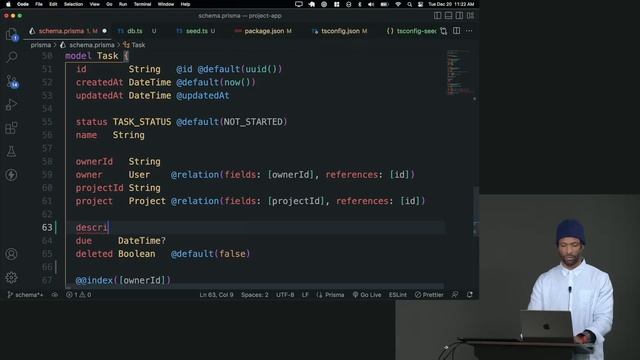Click the volume icon in menu bar
Viewport: 640px width, 360px height.
(x=371, y=4)
